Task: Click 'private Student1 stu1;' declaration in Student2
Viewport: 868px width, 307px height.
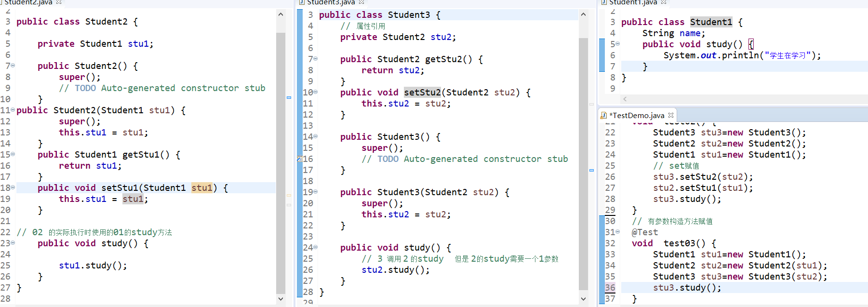Action: (x=95, y=44)
